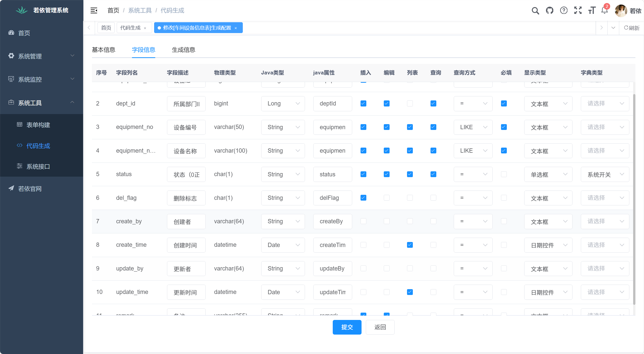Select 系统接口 in the sidebar
Screen dimensions: 644x354
(x=41, y=166)
